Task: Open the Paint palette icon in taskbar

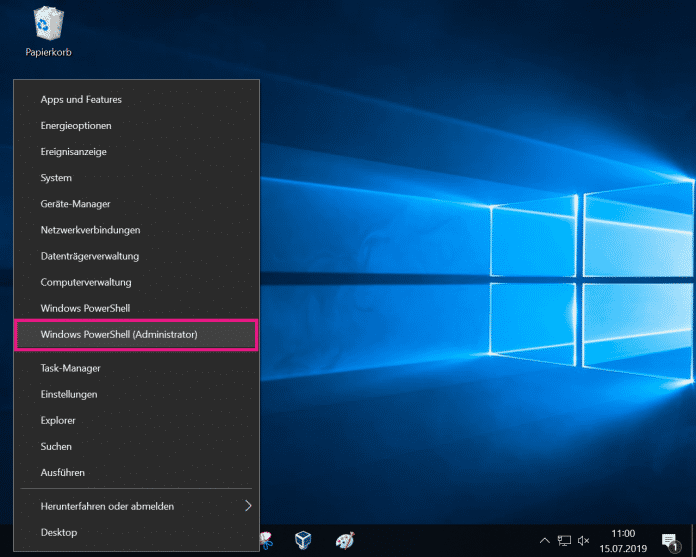Action: [x=345, y=540]
